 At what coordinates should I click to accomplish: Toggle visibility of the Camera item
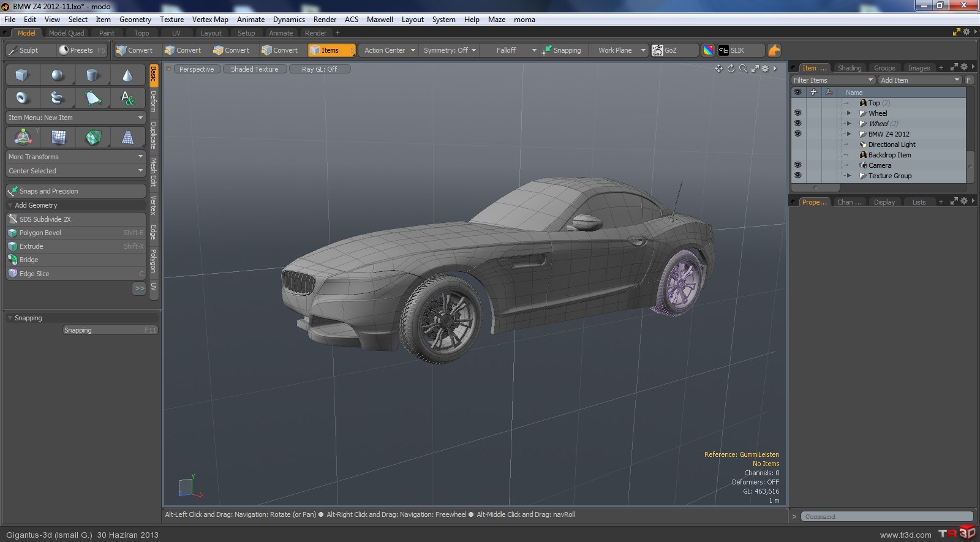tap(797, 165)
